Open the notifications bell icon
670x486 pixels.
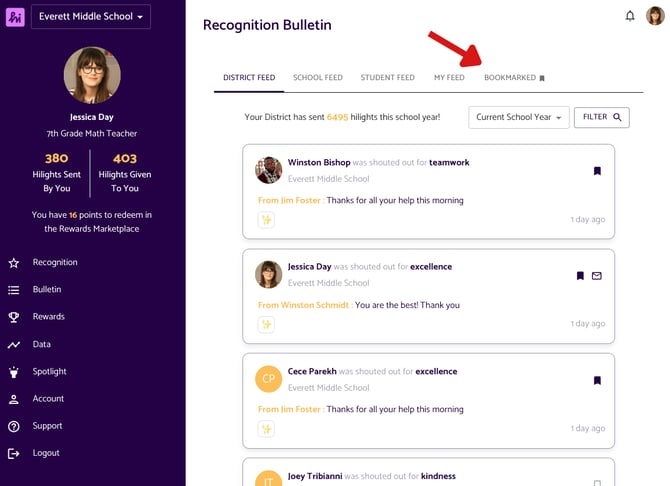pyautogui.click(x=630, y=16)
